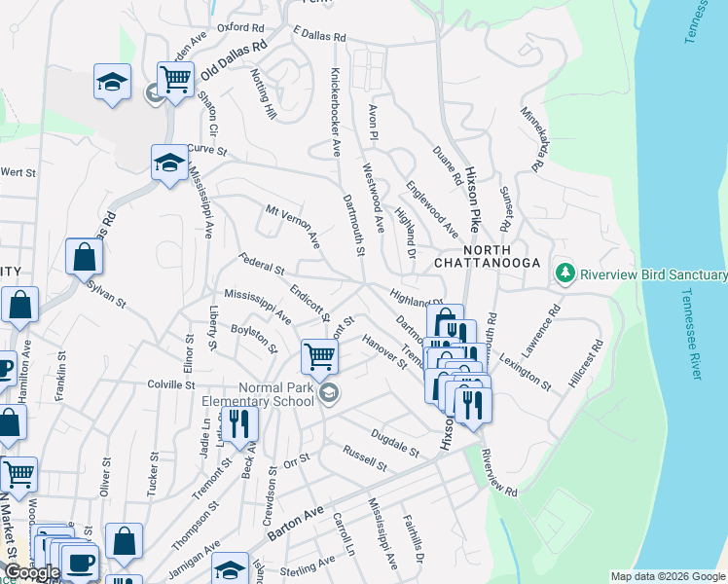This screenshot has width=728, height=584.
Task: Click the Hillcrest Rd label
Action: point(586,363)
